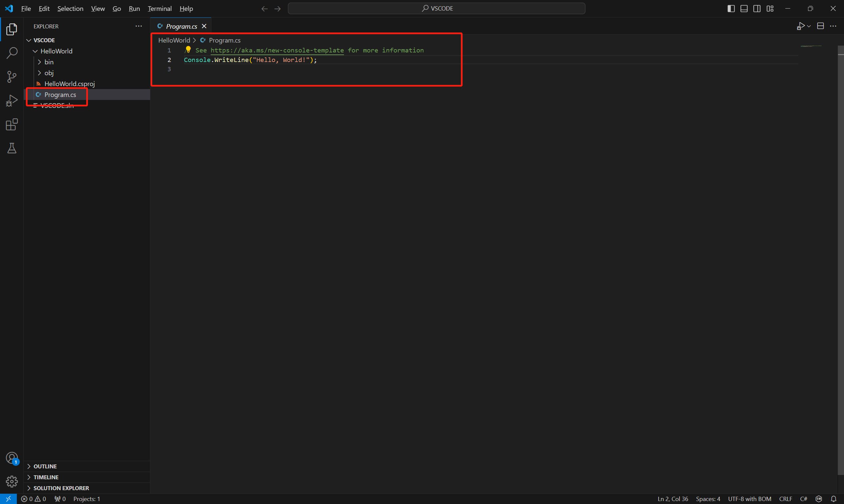
Task: Go back using the left arrow in title bar
Action: click(x=265, y=9)
